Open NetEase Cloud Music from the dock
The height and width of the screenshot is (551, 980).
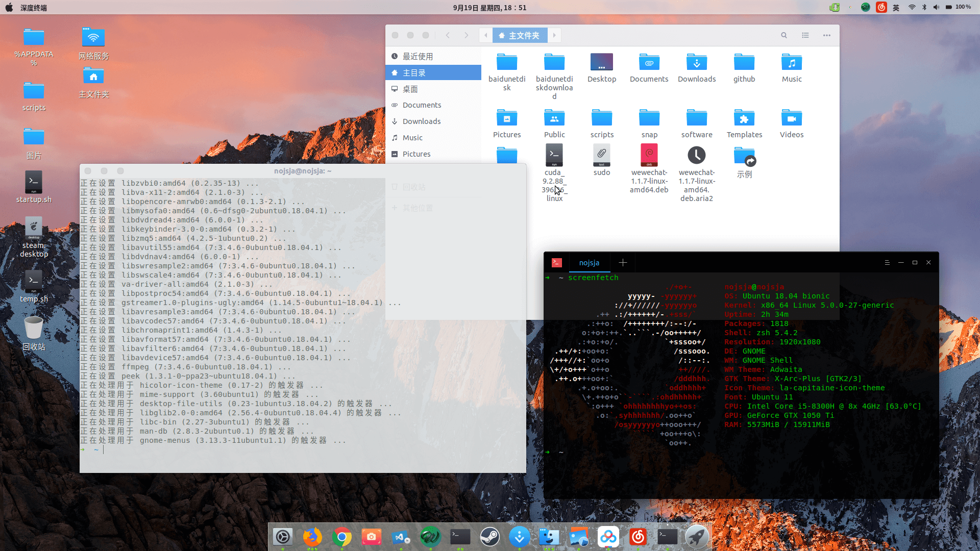[x=638, y=537]
